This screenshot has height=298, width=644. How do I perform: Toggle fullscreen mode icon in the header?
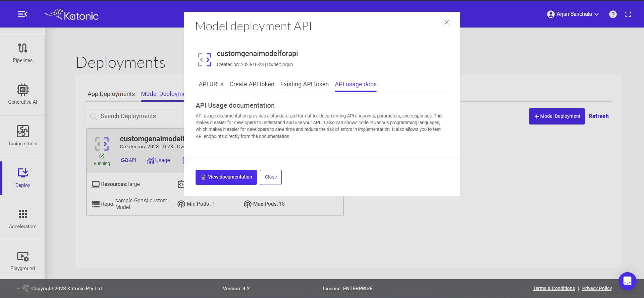[x=628, y=14]
